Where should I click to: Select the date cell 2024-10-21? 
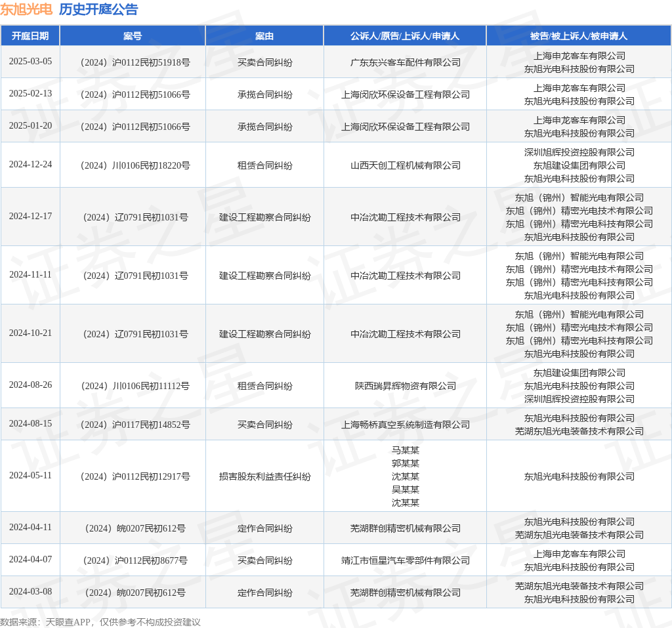[x=30, y=333]
